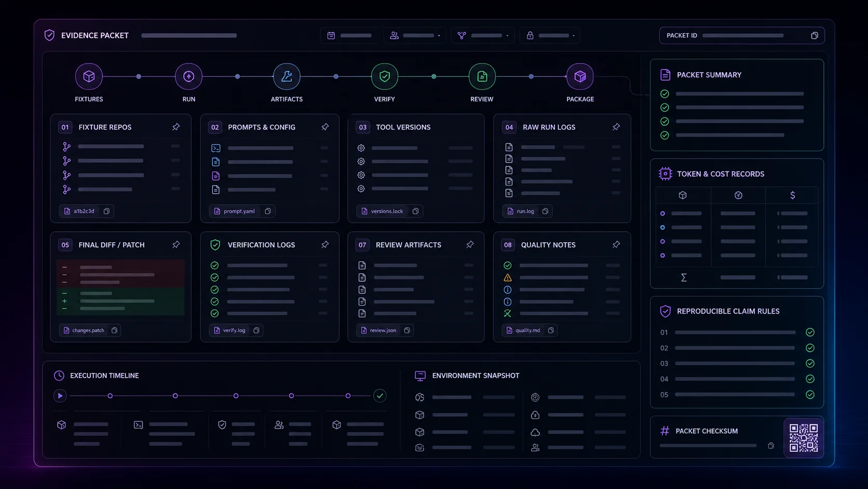Copy the a1b2c3d commit hash
Screen dimensions: 868x489
click(x=106, y=211)
